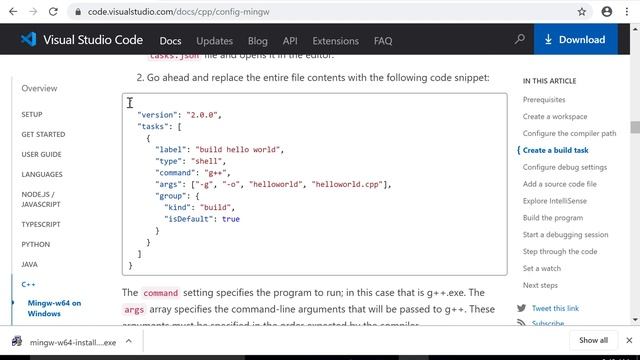Open the browser profile account icon
This screenshot has height=360, width=640.
point(607,12)
